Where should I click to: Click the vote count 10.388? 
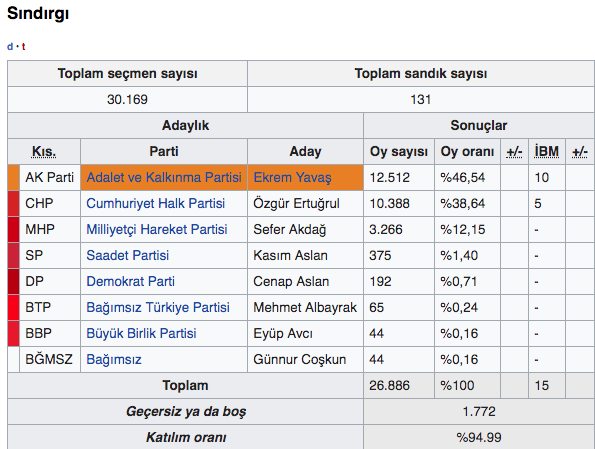(x=389, y=203)
